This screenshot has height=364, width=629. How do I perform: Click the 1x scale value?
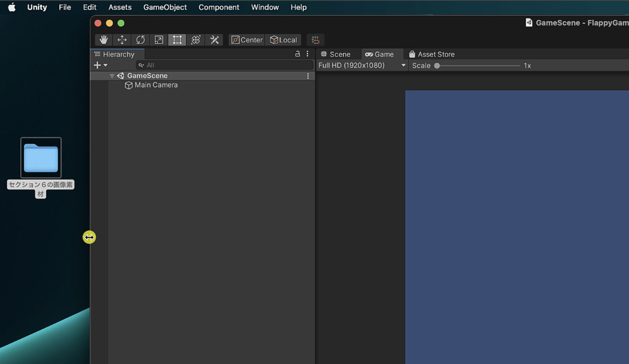tap(527, 65)
